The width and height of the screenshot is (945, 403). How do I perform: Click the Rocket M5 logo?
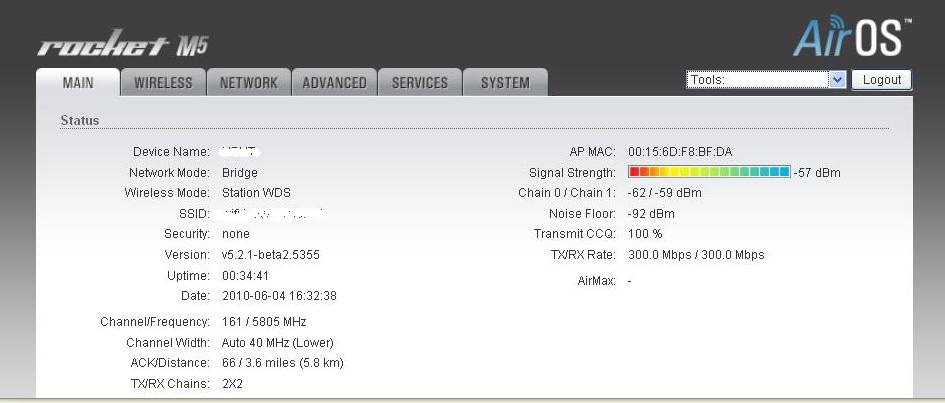[x=122, y=46]
